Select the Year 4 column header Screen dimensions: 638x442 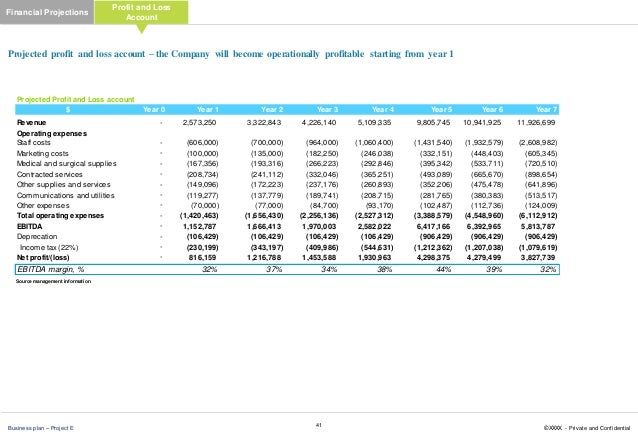click(383, 109)
